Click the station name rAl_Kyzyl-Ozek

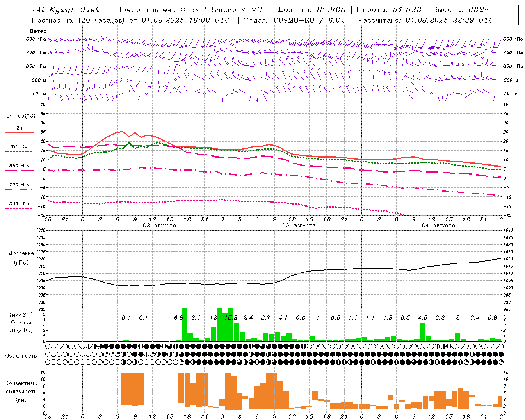click(66, 10)
